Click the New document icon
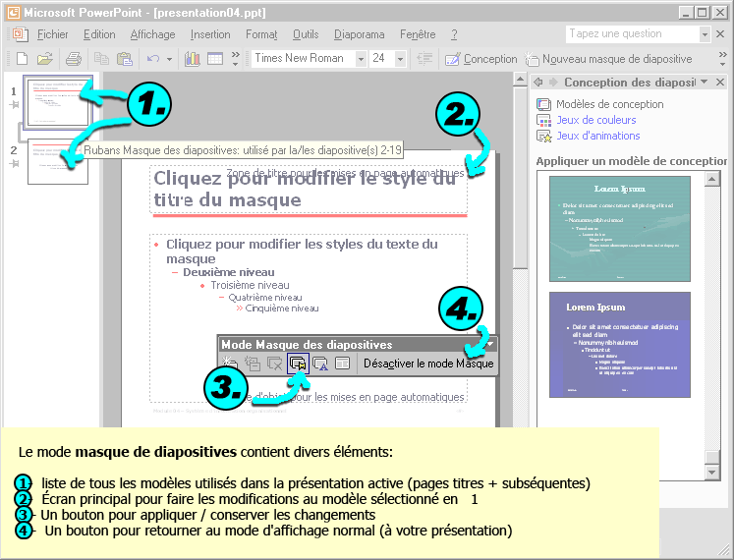Viewport: 734px width, 560px height. pos(22,59)
